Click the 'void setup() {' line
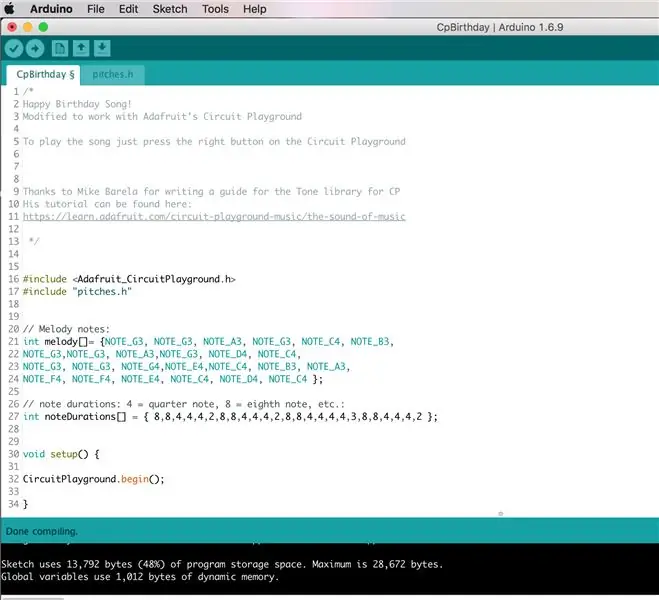The image size is (659, 600). coord(61,454)
